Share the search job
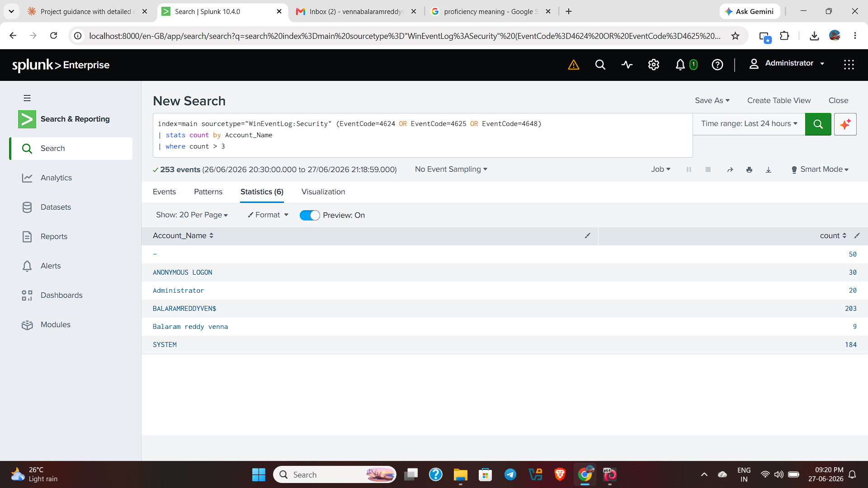Viewport: 868px width, 488px height. (730, 169)
